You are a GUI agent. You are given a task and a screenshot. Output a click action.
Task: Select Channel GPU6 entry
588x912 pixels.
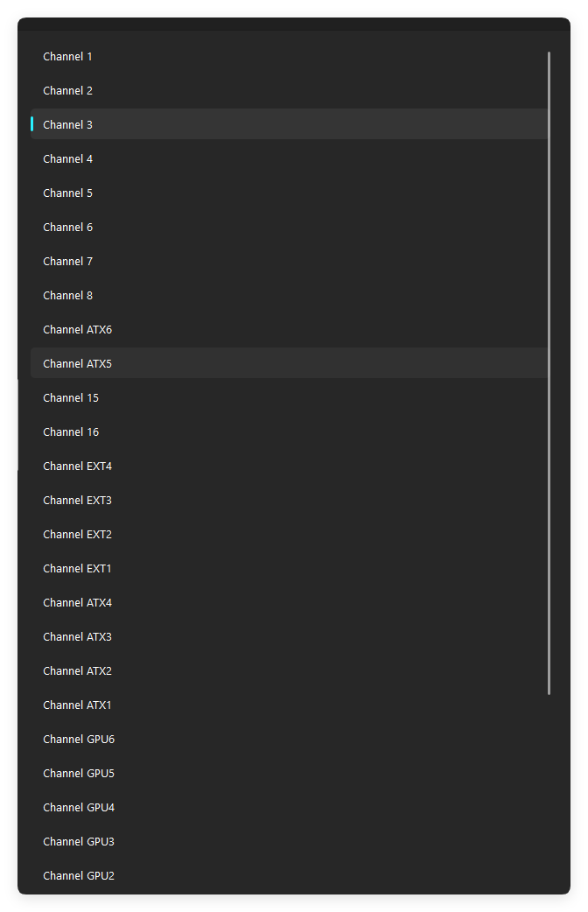[290, 740]
